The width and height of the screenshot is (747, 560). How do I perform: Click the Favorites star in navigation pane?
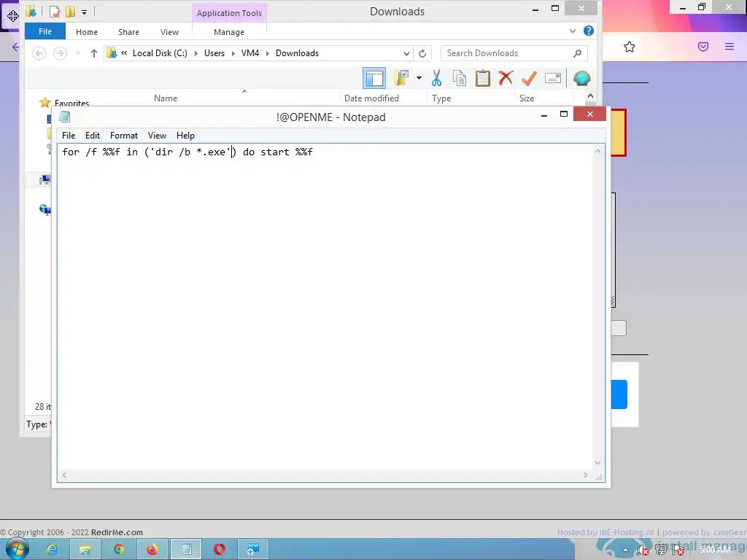click(x=44, y=102)
